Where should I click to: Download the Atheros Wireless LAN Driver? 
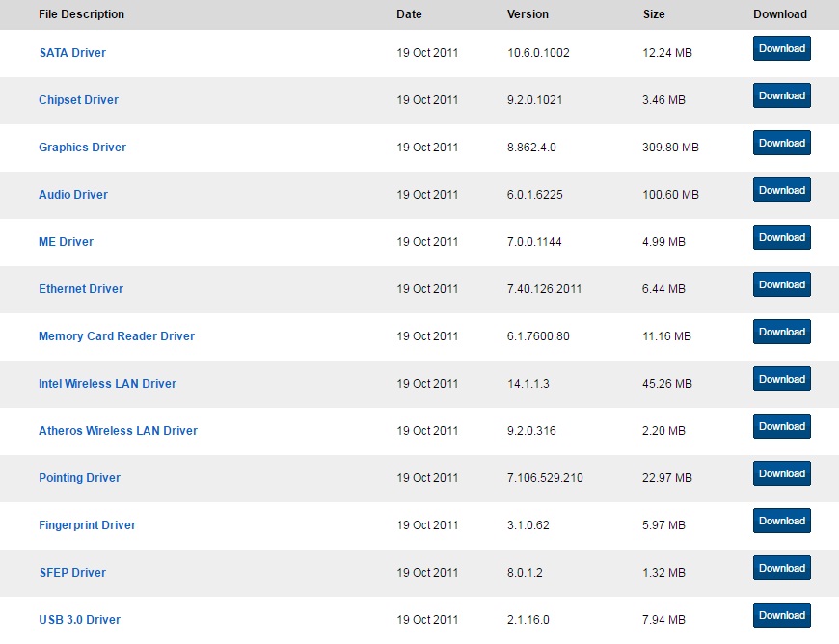click(x=782, y=426)
